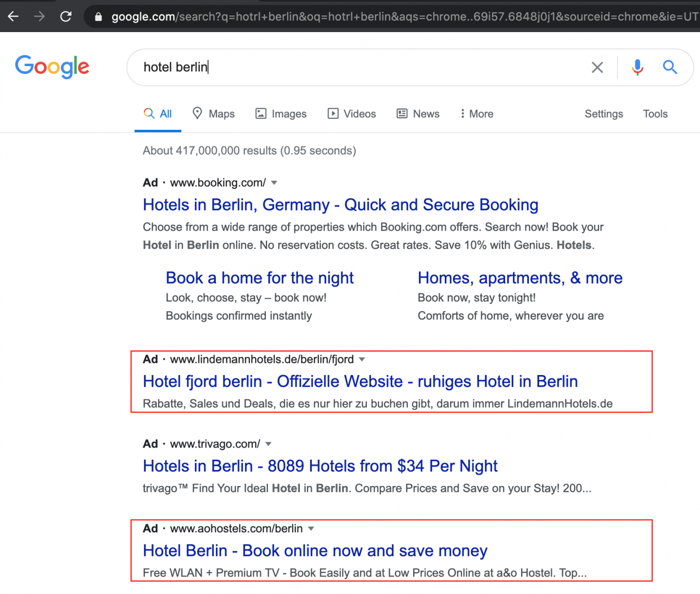Viewport: 700px width, 594px height.
Task: Open 'Book a home for the night' sitelink
Action: pos(260,278)
